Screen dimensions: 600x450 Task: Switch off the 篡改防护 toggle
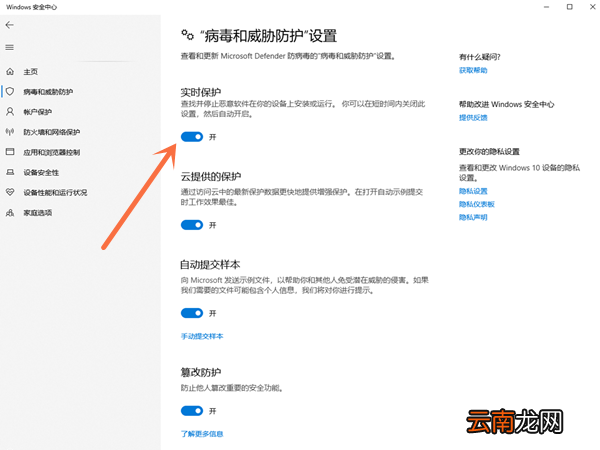pyautogui.click(x=192, y=411)
